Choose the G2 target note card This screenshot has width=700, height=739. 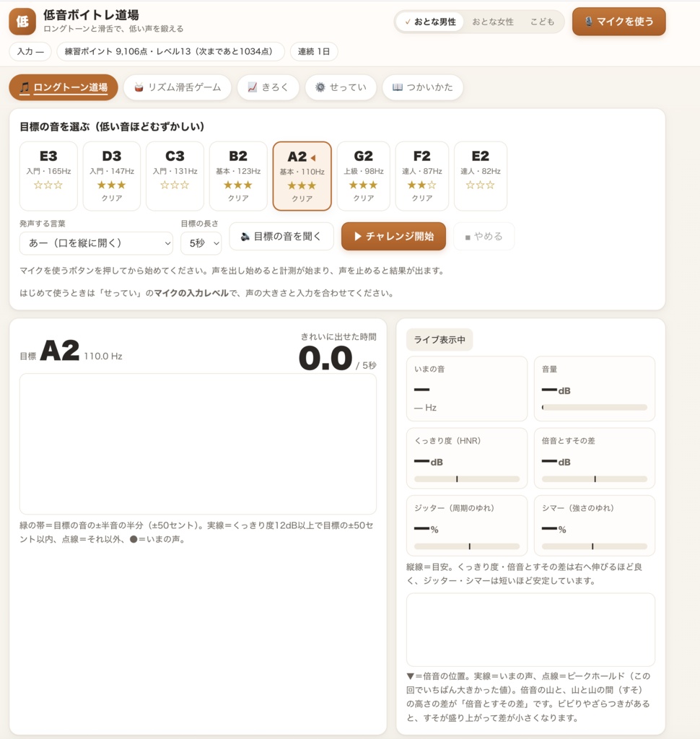(364, 176)
